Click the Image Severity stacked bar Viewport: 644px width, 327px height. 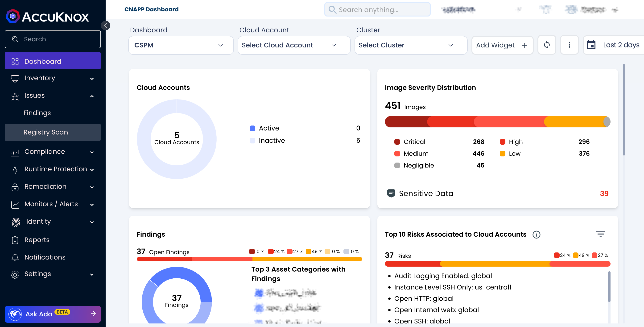pyautogui.click(x=497, y=122)
